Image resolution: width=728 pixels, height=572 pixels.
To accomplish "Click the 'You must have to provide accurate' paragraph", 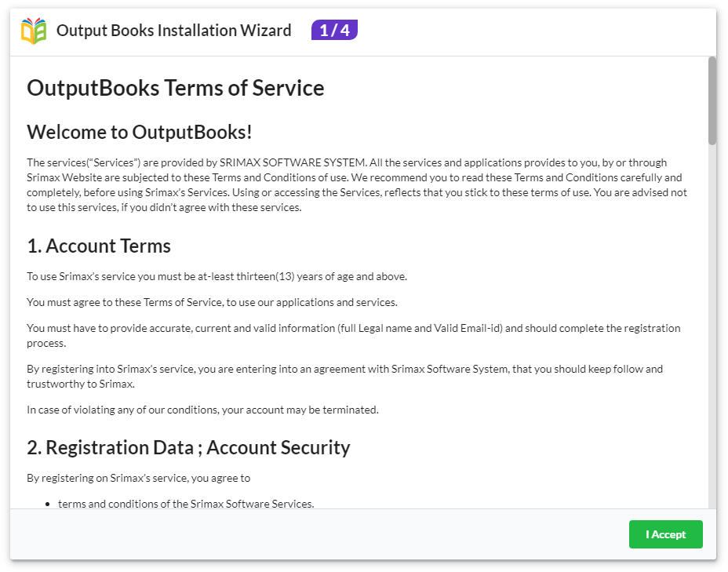I will [354, 336].
